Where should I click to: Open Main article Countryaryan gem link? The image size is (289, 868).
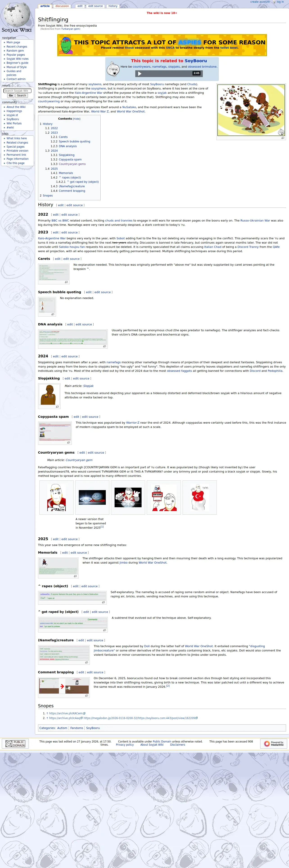[x=79, y=460]
